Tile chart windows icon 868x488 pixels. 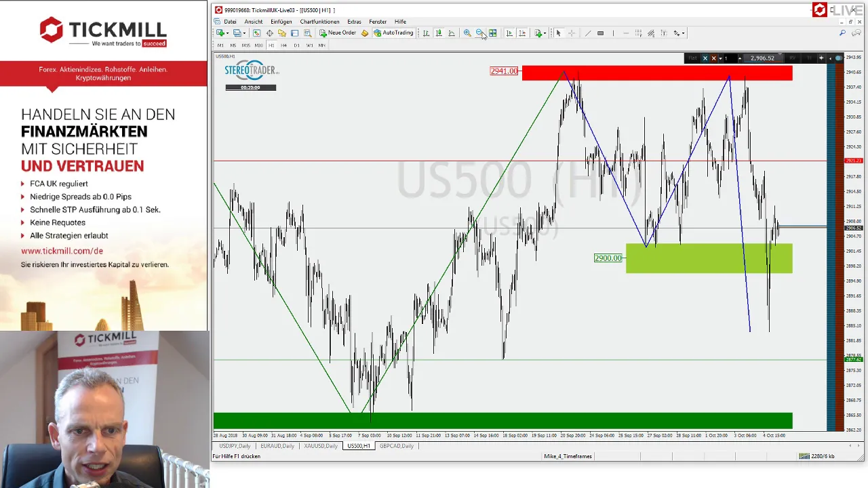click(x=492, y=33)
